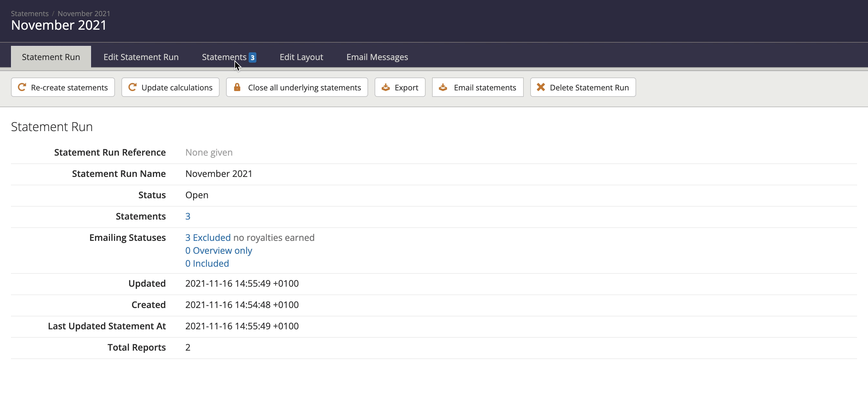The width and height of the screenshot is (868, 401).
Task: Click the Email statements download icon
Action: point(443,87)
